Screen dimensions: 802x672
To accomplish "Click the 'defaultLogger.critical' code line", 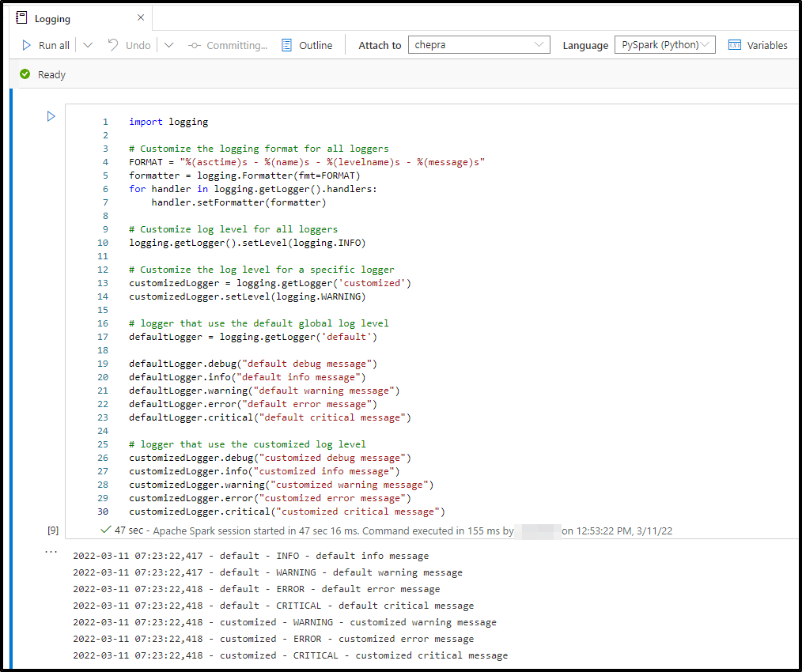I will (x=270, y=418).
